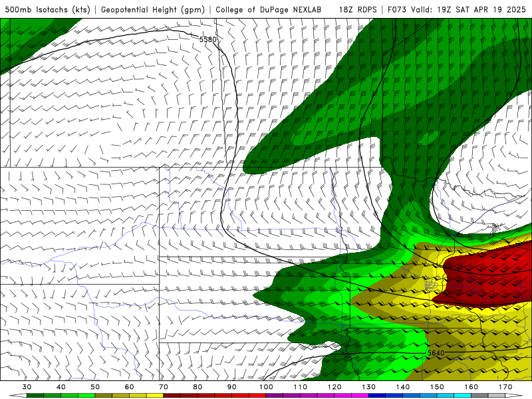Click the olive legend swatch at 50
This screenshot has width=532, height=399.
pyautogui.click(x=104, y=396)
